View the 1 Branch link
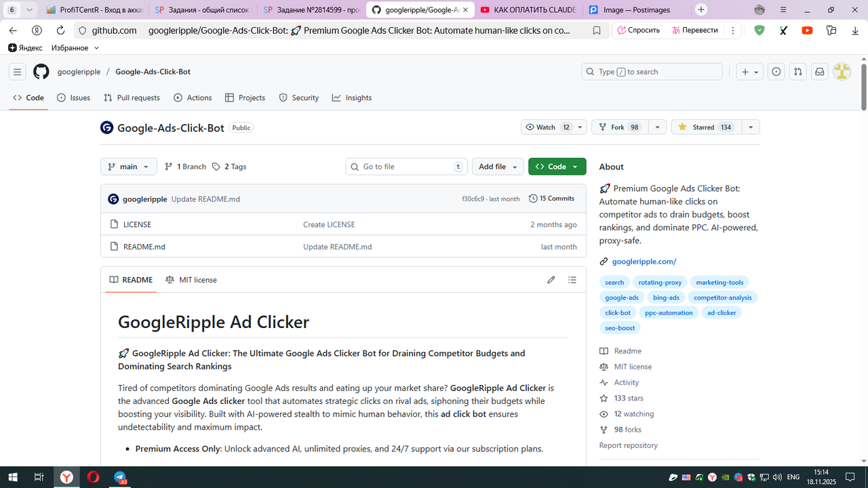Viewport: 868px width, 488px height. tap(185, 167)
